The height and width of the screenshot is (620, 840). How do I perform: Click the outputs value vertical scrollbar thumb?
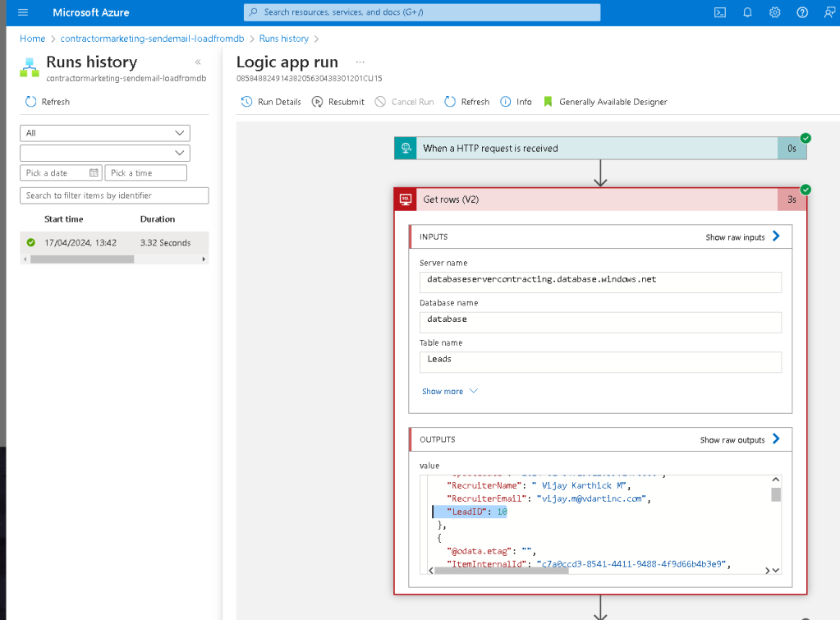(776, 494)
